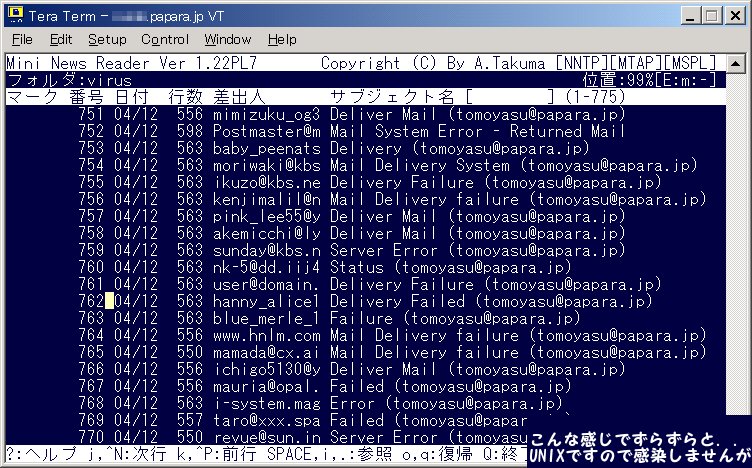The width and height of the screenshot is (752, 468).
Task: Click the '?:ヘルプ' help hint
Action: [42, 454]
